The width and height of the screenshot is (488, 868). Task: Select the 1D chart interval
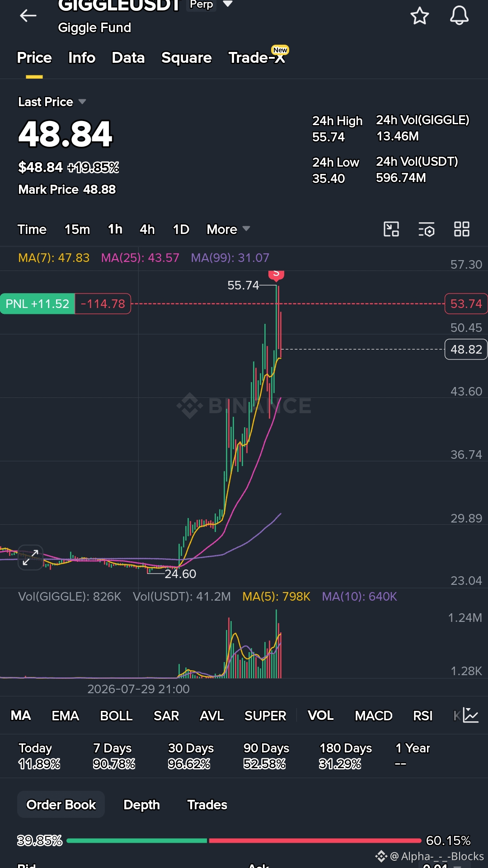[x=181, y=229]
